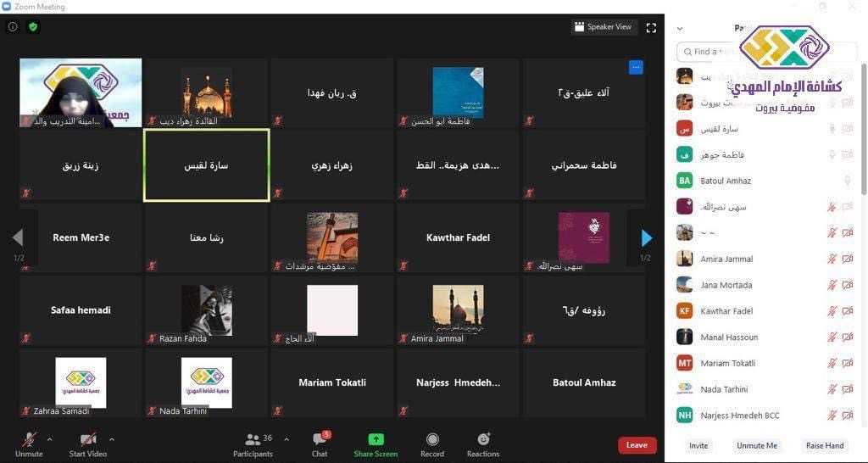The image size is (868, 463).
Task: Go to next page of video tiles
Action: [x=646, y=238]
